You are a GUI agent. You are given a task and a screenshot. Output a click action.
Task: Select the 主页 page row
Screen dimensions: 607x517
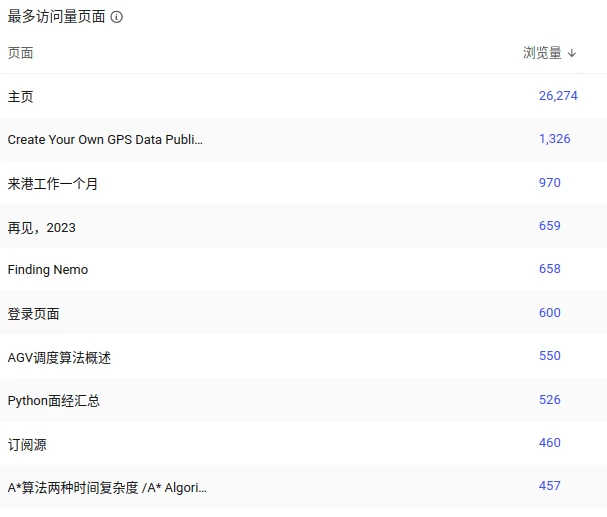pos(304,96)
